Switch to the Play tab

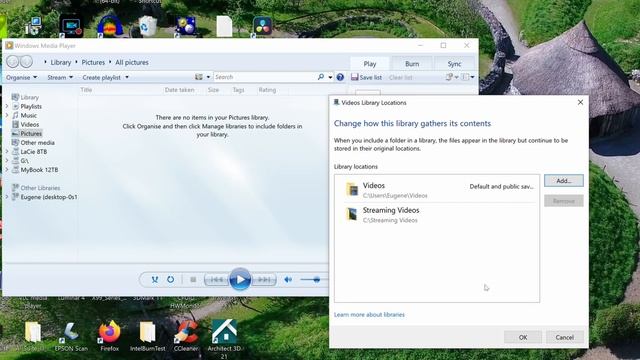370,64
